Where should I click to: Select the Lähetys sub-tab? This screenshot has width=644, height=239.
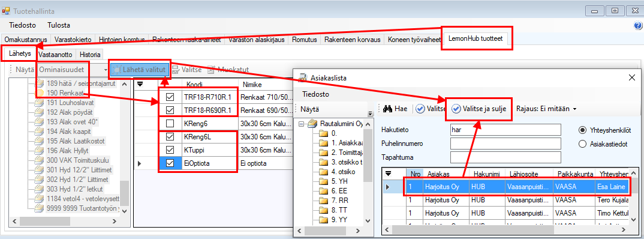pos(19,54)
